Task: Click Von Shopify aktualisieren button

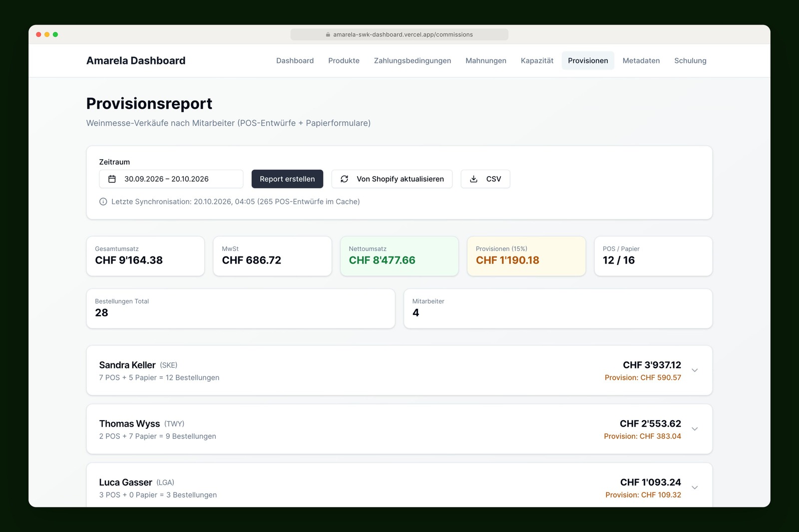Action: 392,179
